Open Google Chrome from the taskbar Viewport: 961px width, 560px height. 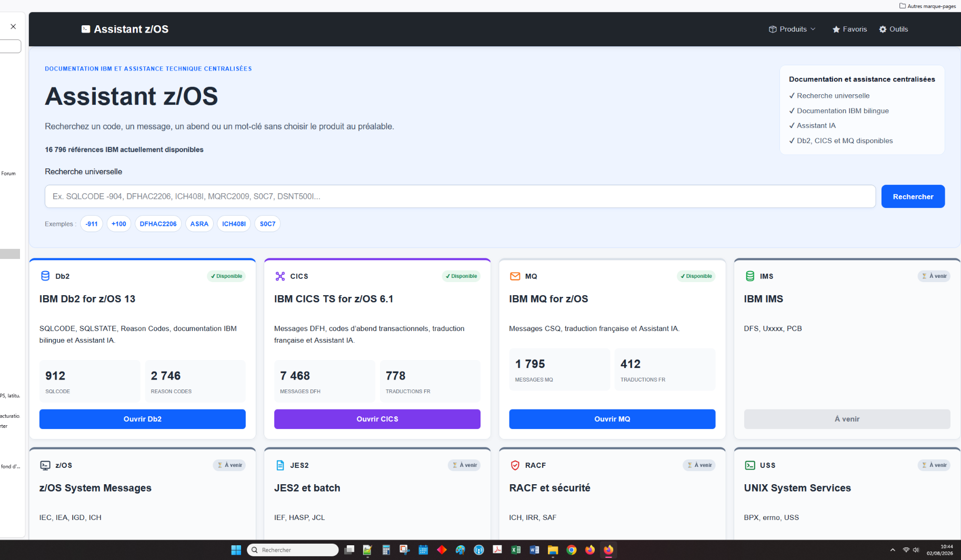[x=572, y=550]
